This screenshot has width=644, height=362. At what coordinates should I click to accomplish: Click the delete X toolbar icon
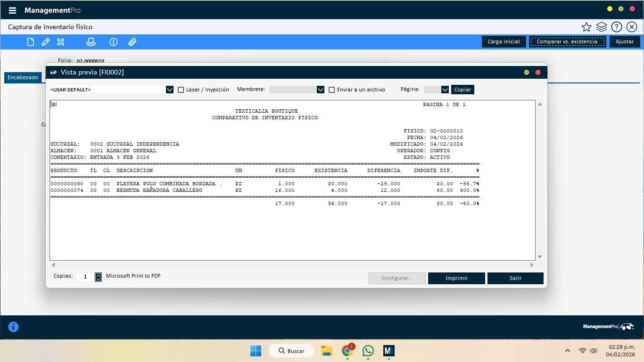(61, 42)
